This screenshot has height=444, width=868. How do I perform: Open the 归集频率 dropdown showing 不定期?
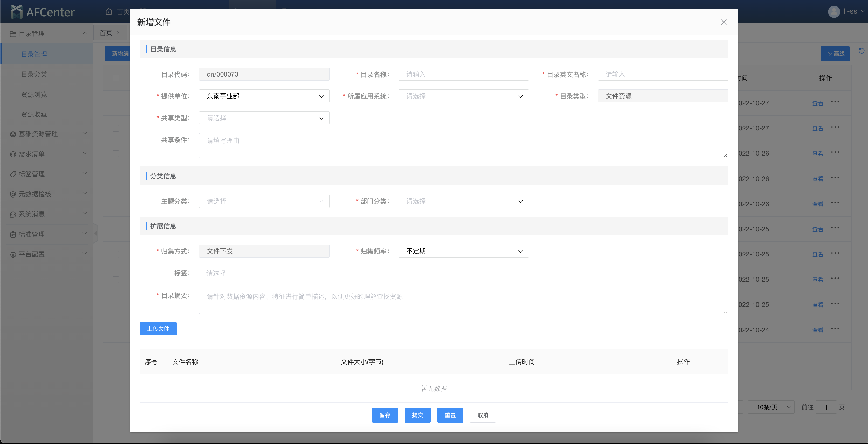(463, 251)
